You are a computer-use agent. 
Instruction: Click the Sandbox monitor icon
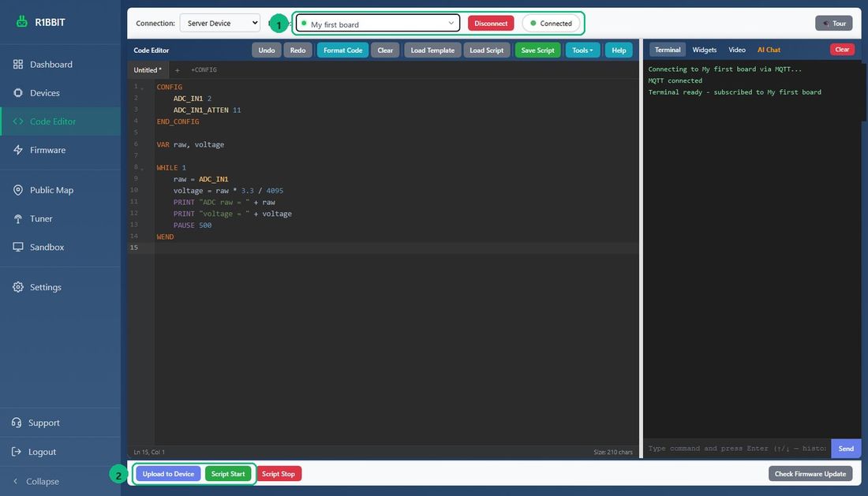click(x=17, y=247)
